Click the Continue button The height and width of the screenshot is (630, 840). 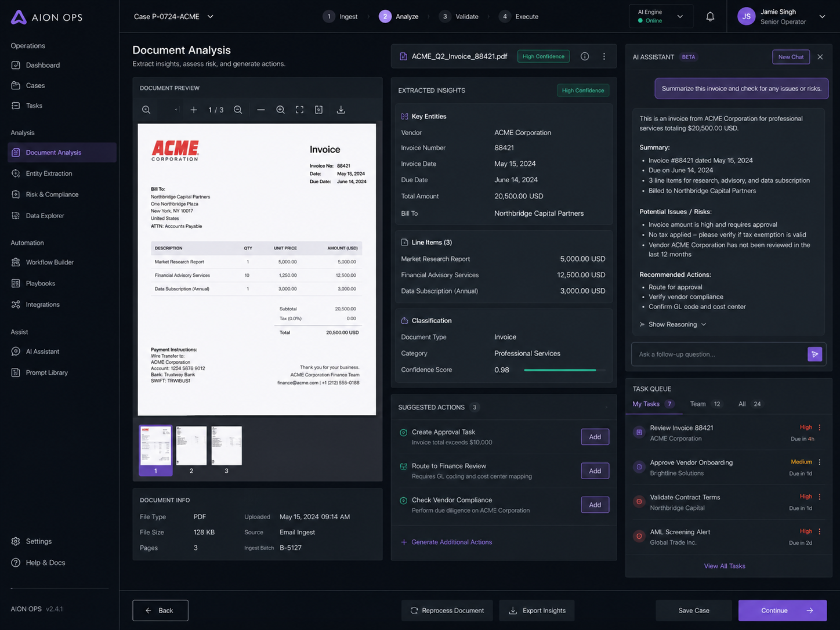pyautogui.click(x=783, y=610)
